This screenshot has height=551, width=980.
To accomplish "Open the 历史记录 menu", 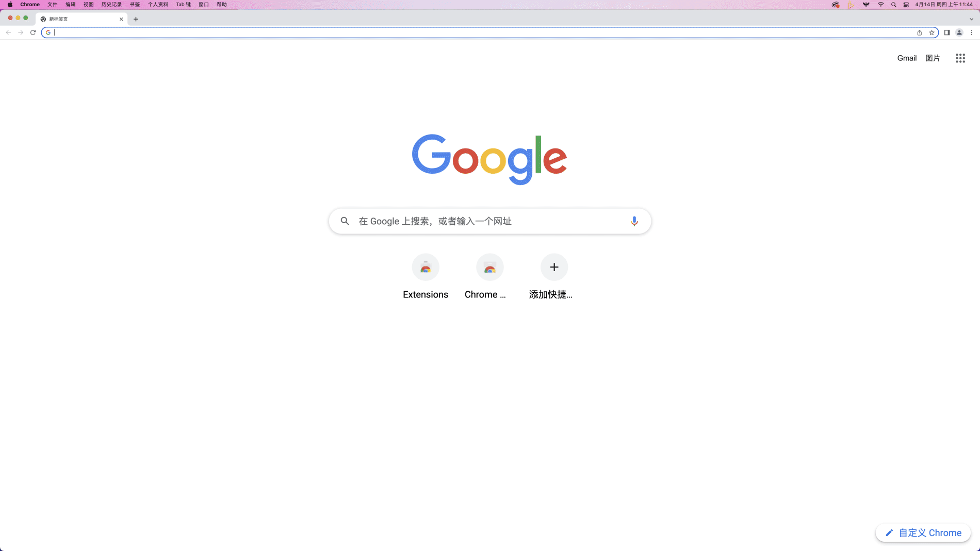I will 111,5.
